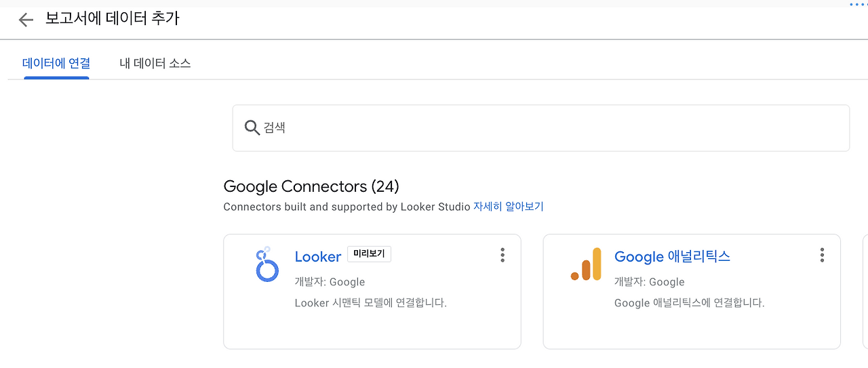
Task: Click the 보고서에 데이터 추가 title
Action: [112, 19]
